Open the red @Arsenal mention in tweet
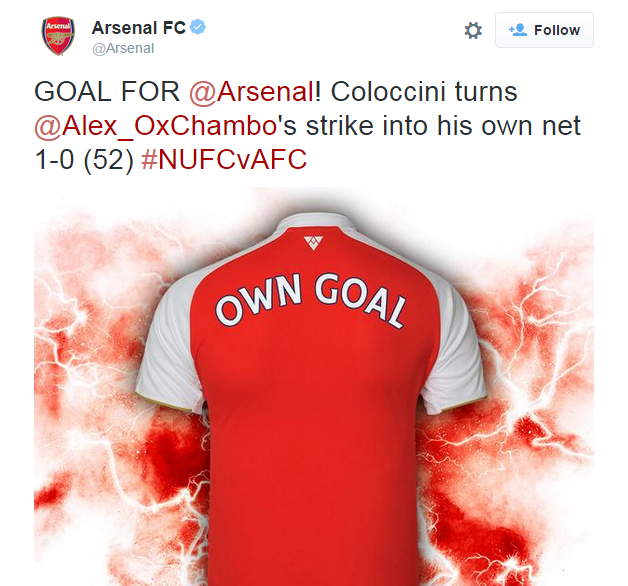This screenshot has width=628, height=586. point(252,92)
